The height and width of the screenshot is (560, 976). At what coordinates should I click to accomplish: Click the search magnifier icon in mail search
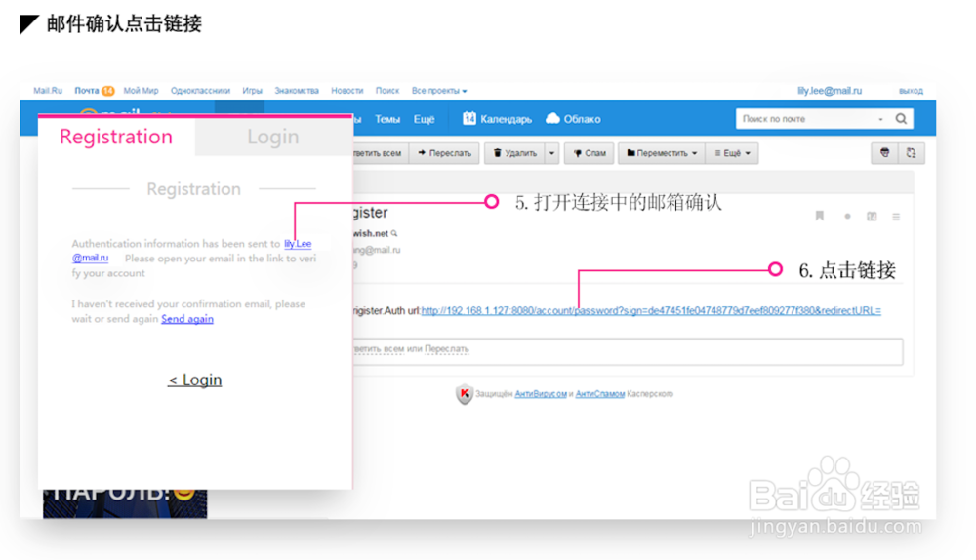click(901, 119)
